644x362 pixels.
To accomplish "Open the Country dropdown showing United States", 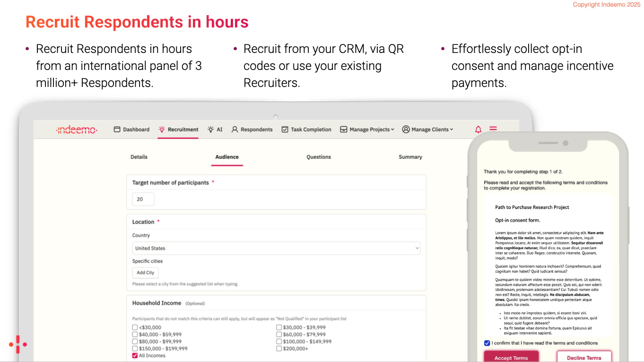I will pyautogui.click(x=276, y=248).
